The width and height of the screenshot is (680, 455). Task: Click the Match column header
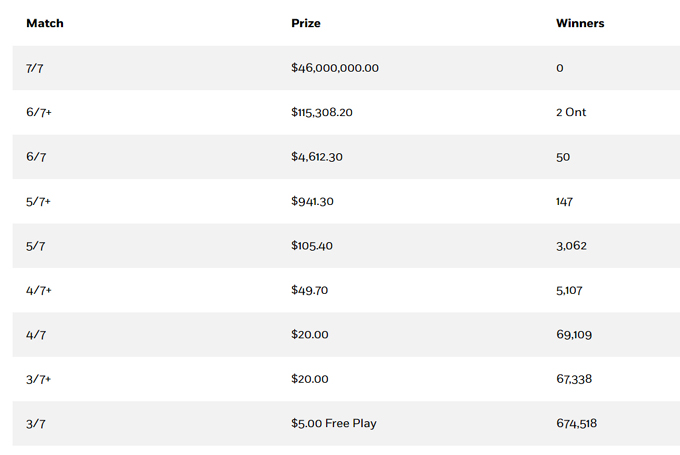(45, 23)
